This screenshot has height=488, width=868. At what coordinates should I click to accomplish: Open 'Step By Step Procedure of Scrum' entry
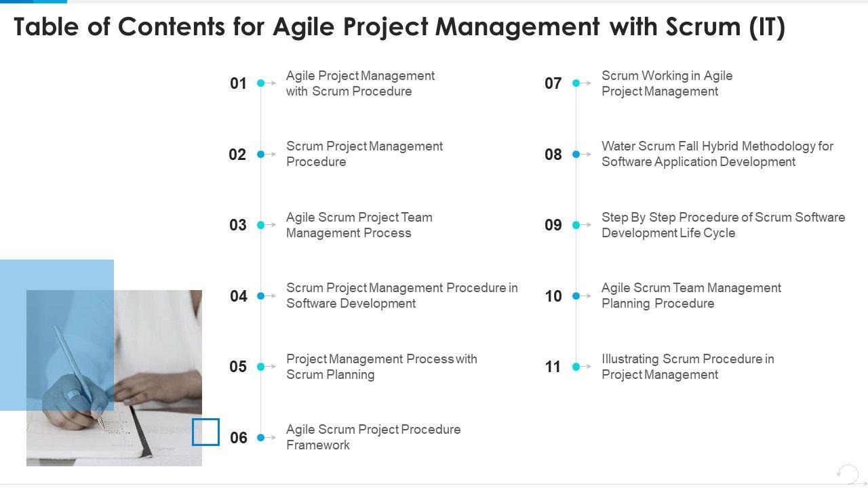pyautogui.click(x=723, y=225)
